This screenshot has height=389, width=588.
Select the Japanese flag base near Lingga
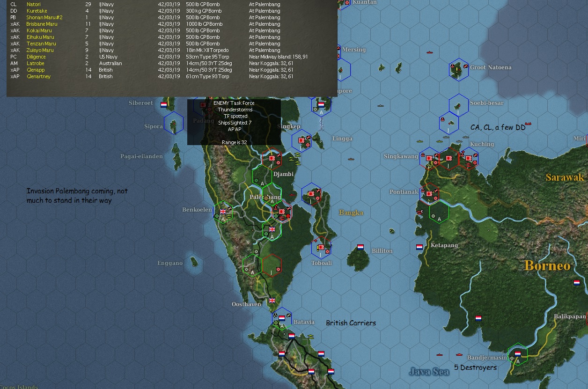(x=301, y=140)
